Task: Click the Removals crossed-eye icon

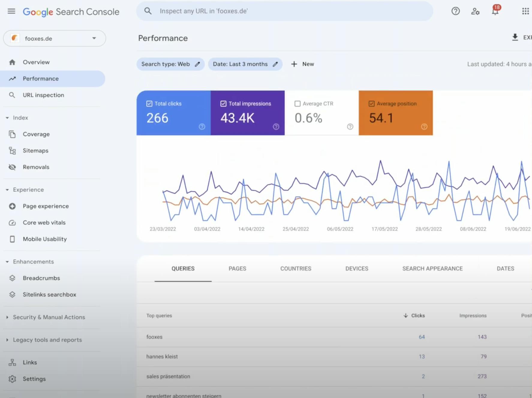Action: point(12,167)
